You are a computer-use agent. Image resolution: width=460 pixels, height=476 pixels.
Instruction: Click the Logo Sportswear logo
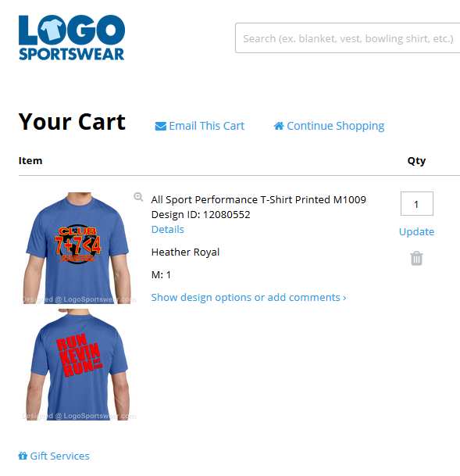point(72,38)
